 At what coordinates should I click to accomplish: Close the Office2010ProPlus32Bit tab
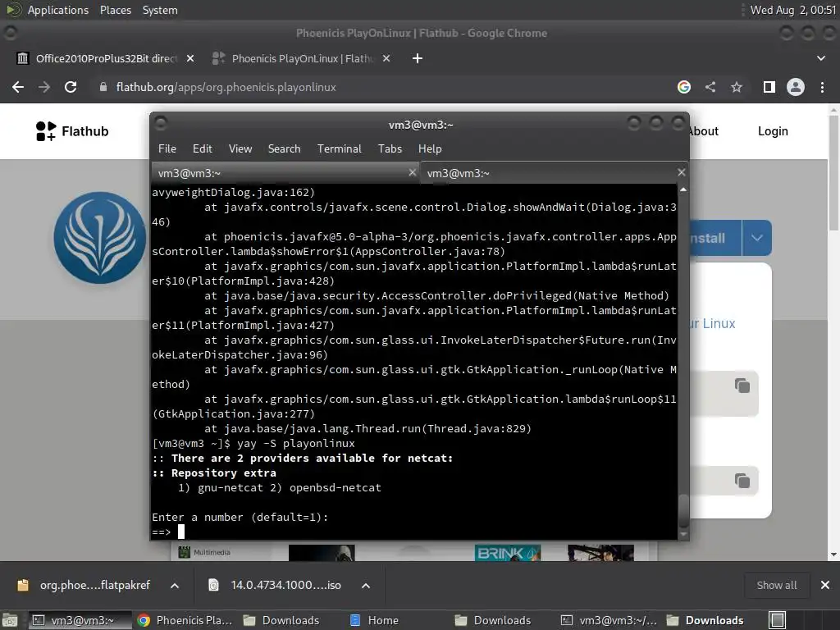[190, 58]
